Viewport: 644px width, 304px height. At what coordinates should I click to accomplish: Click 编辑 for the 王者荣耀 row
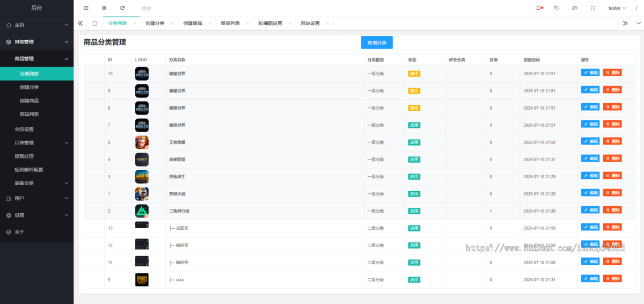coord(590,141)
